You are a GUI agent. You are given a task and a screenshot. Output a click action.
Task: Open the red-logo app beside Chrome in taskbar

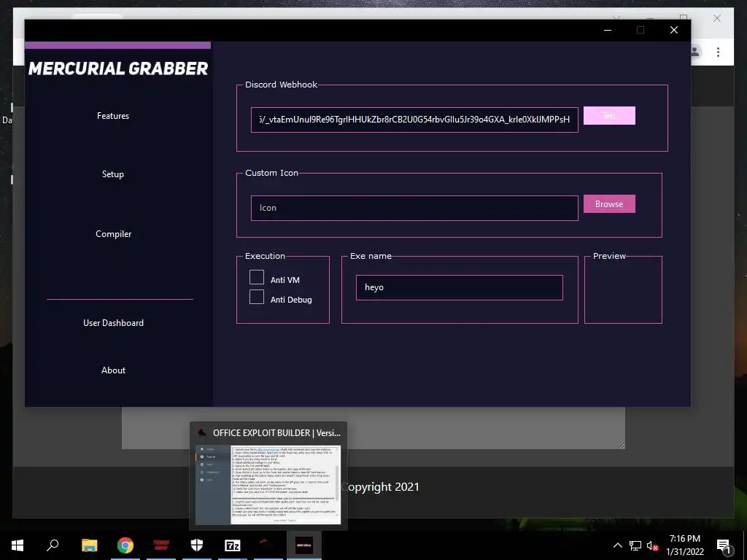coord(161,545)
